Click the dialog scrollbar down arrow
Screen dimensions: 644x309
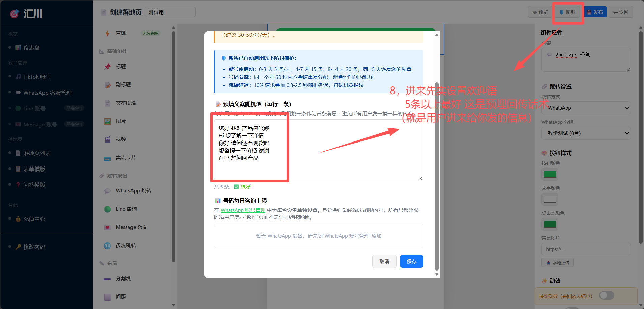pyautogui.click(x=437, y=274)
